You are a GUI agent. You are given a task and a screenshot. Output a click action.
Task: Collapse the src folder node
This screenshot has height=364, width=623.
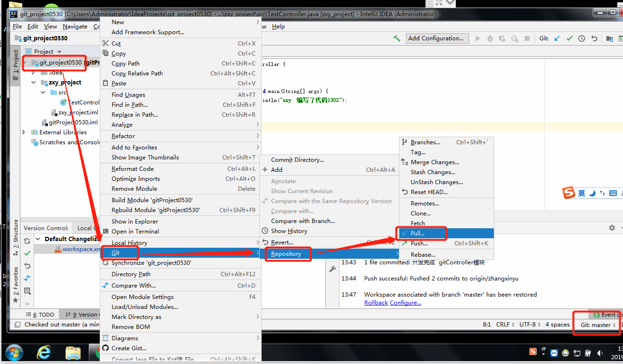tap(43, 93)
